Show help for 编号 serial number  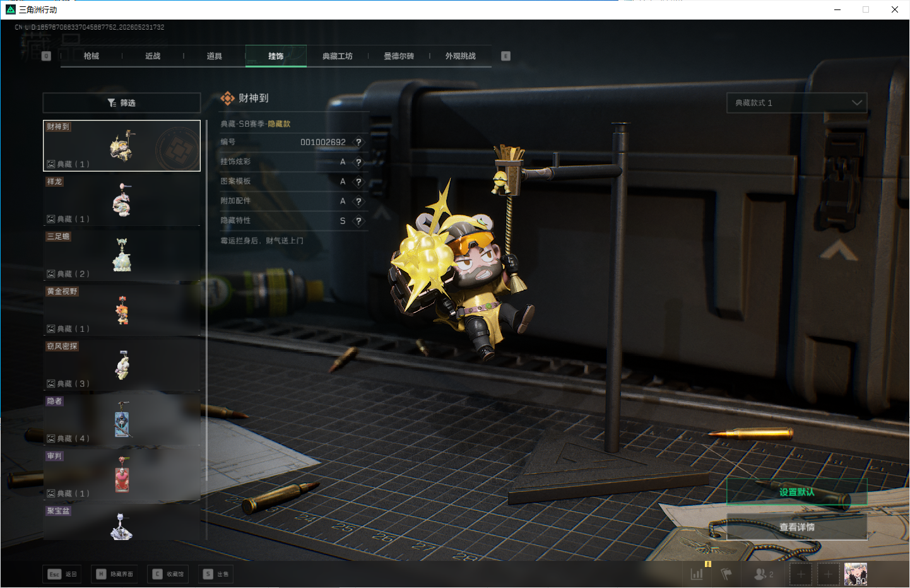[x=358, y=143]
